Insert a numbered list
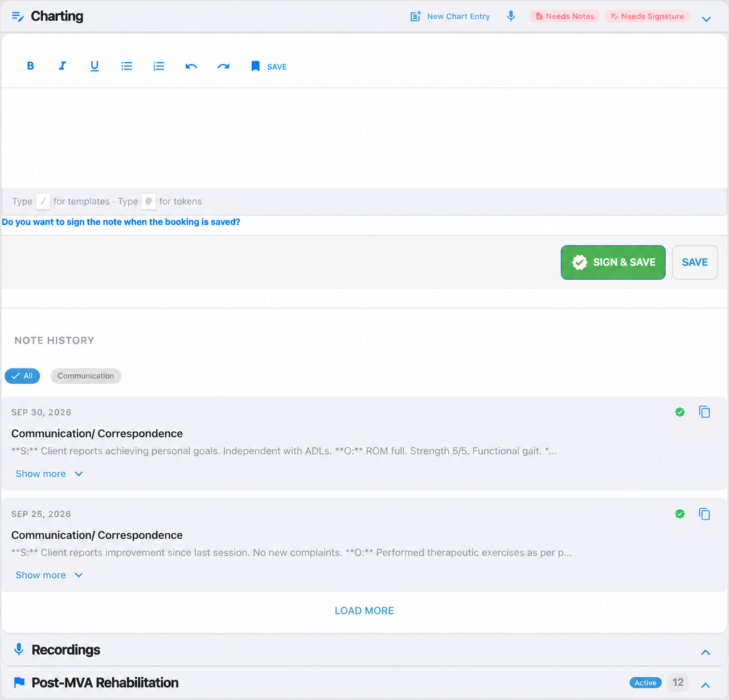 [159, 66]
